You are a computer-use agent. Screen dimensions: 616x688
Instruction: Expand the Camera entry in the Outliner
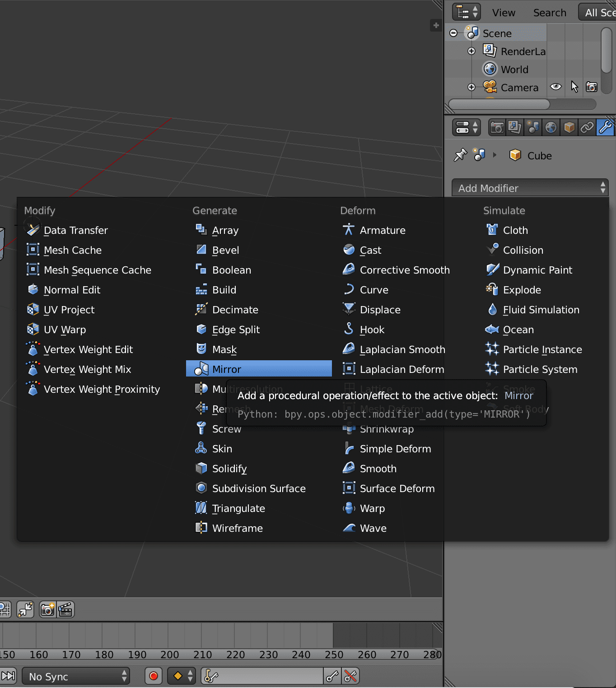[471, 87]
